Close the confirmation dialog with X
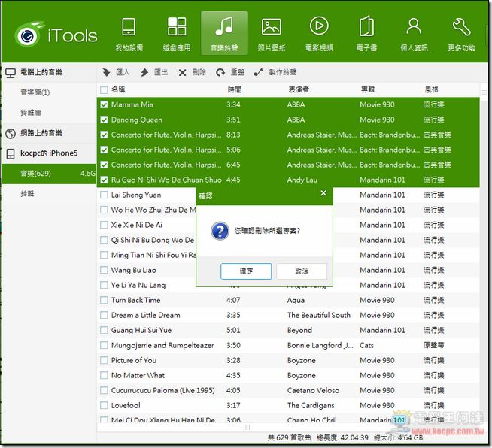 point(323,193)
